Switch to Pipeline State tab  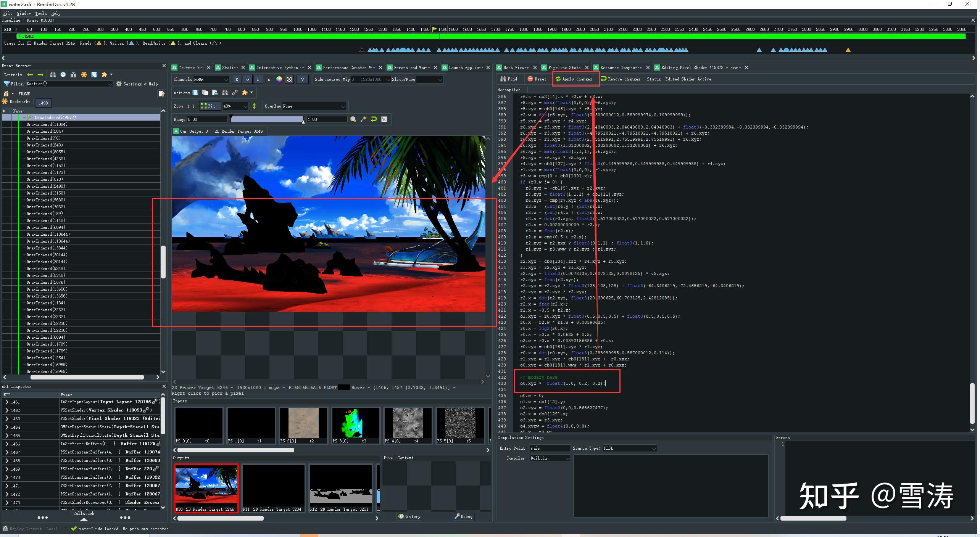pos(564,68)
